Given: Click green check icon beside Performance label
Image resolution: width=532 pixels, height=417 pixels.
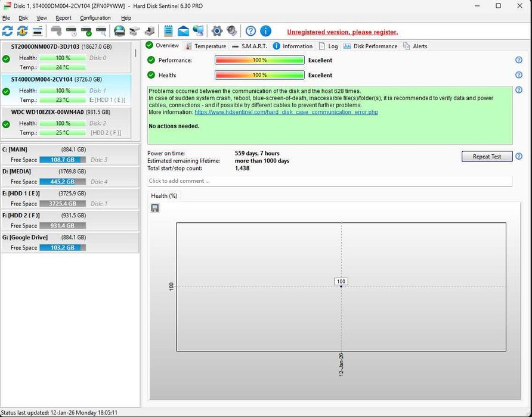Looking at the screenshot, I should click(x=151, y=60).
